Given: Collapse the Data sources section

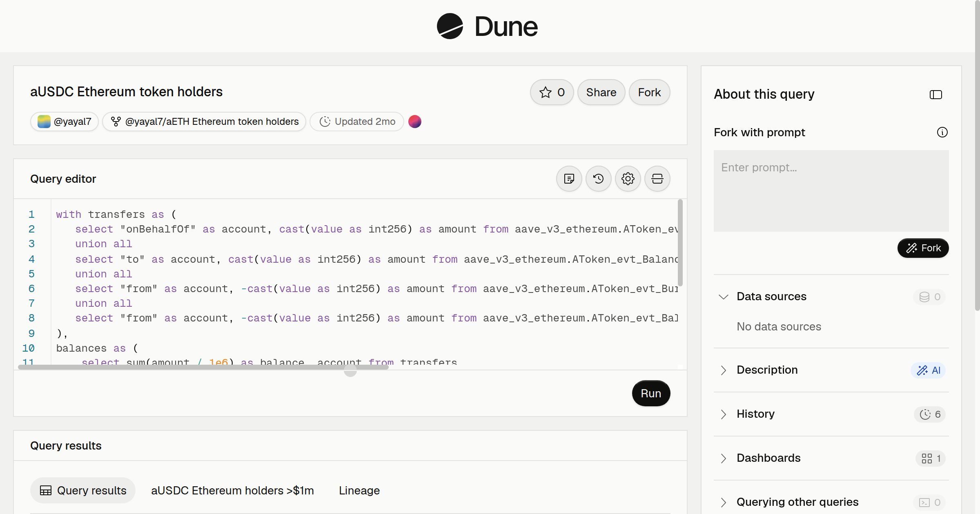Looking at the screenshot, I should [x=723, y=297].
